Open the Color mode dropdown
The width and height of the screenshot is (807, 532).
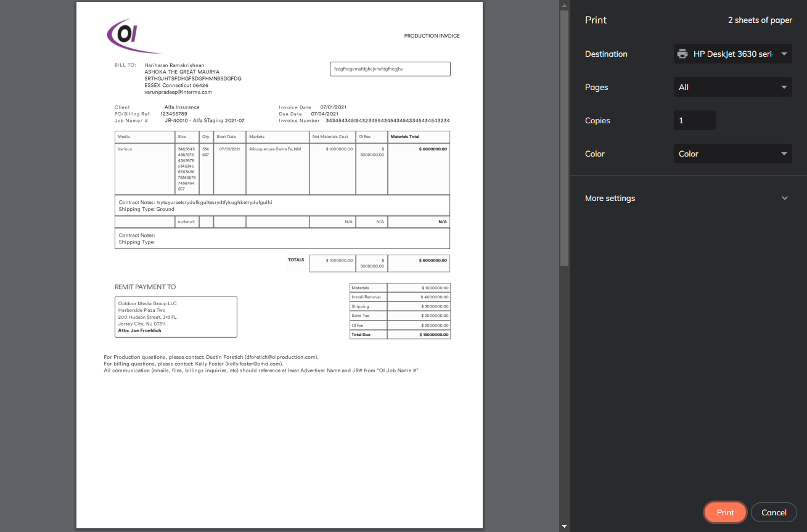[x=732, y=153]
